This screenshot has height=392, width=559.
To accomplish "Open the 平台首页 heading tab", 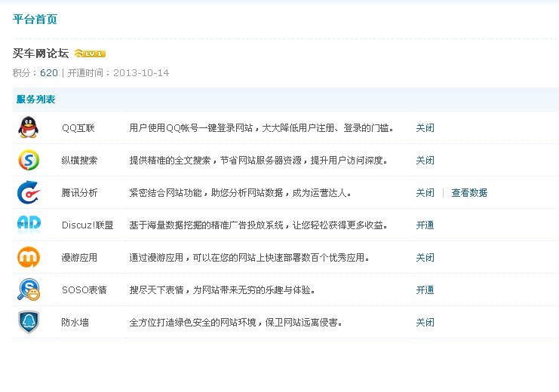I will click(35, 20).
